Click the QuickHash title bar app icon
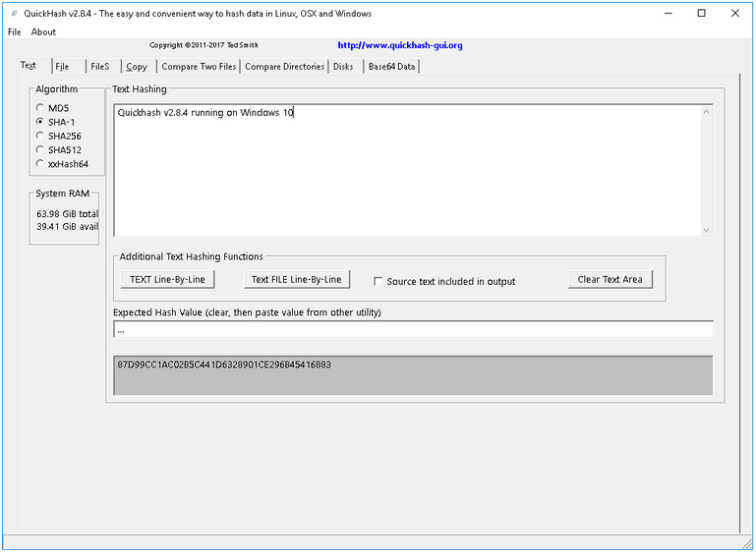 pos(14,14)
